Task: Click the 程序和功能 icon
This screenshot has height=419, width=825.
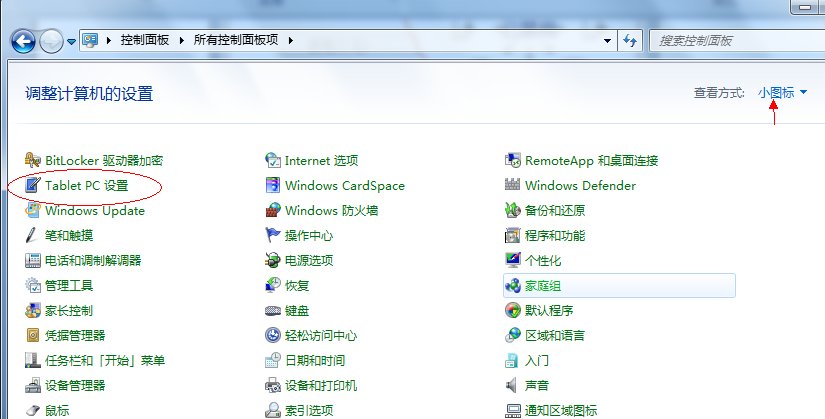Action: (512, 235)
